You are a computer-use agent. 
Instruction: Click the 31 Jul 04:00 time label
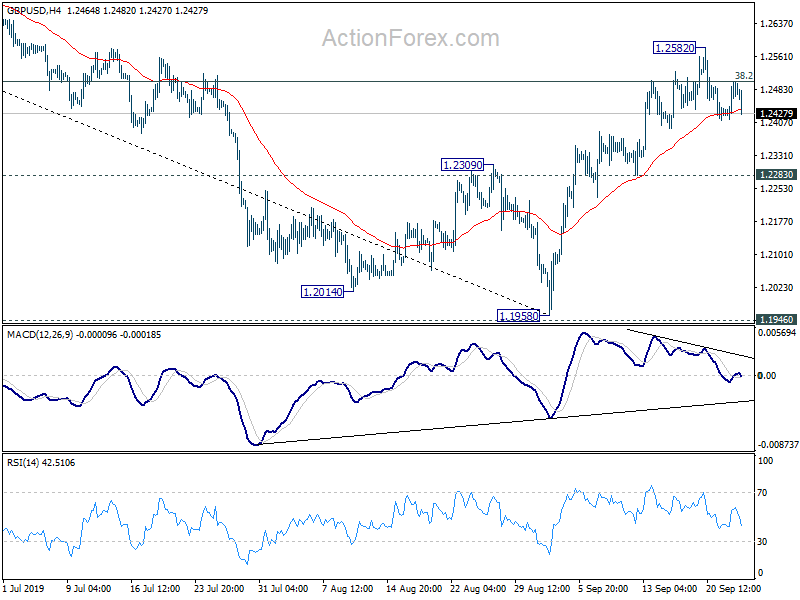coord(283,588)
